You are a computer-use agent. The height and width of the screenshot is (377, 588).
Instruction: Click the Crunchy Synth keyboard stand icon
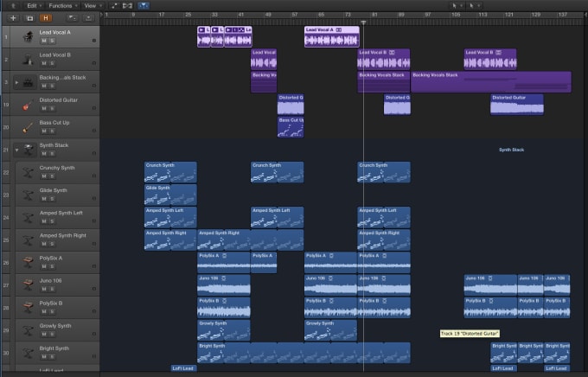click(28, 172)
